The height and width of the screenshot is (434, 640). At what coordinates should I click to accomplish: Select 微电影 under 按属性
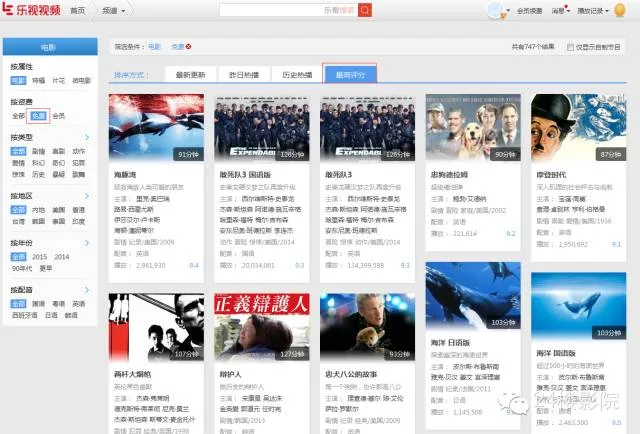82,80
